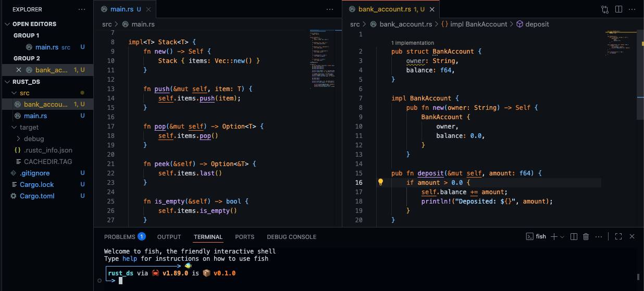Open the Debug Console tab
The height and width of the screenshot is (291, 644).
pos(292,236)
